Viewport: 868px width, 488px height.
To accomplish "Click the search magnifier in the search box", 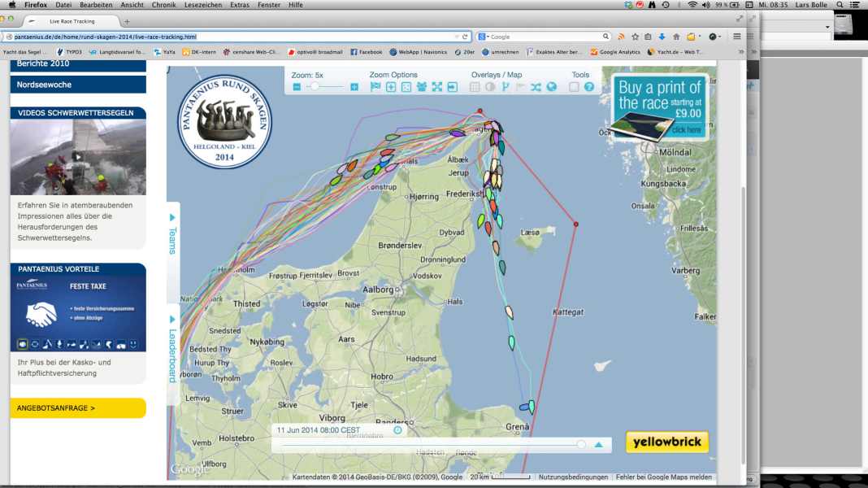I will (605, 37).
